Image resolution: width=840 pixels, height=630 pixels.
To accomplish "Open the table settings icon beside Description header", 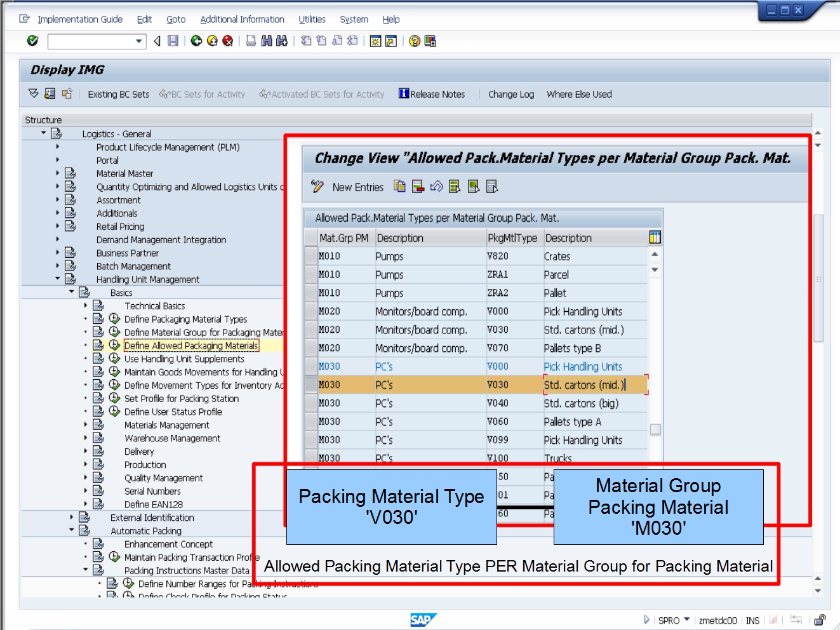I will click(655, 238).
